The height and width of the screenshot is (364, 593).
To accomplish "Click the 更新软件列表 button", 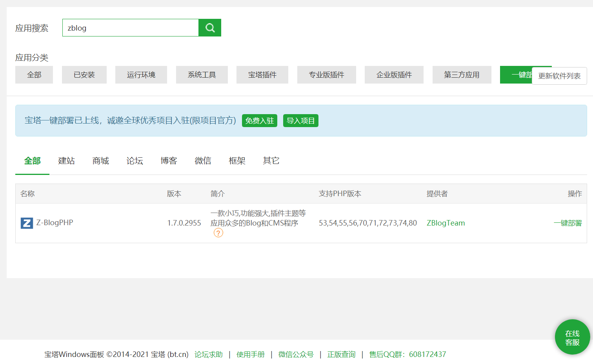I will click(x=559, y=76).
